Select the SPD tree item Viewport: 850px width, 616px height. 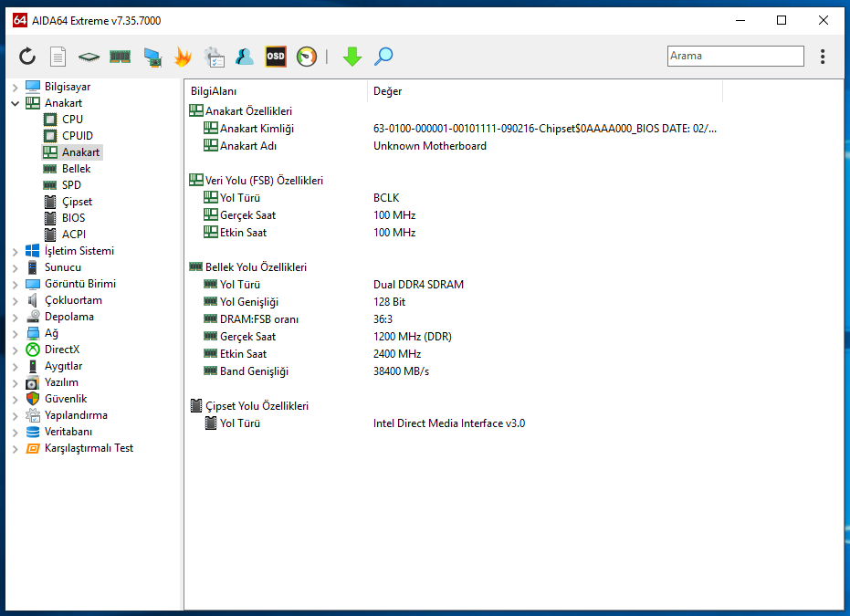pyautogui.click(x=71, y=185)
